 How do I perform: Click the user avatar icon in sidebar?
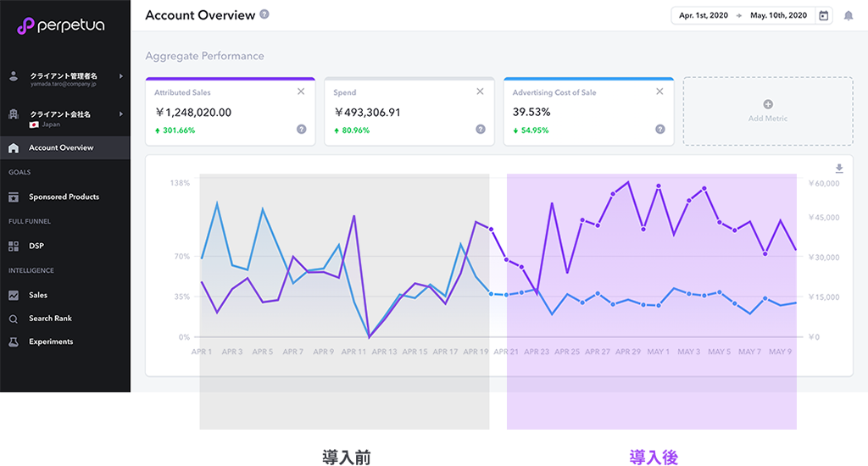(x=14, y=76)
